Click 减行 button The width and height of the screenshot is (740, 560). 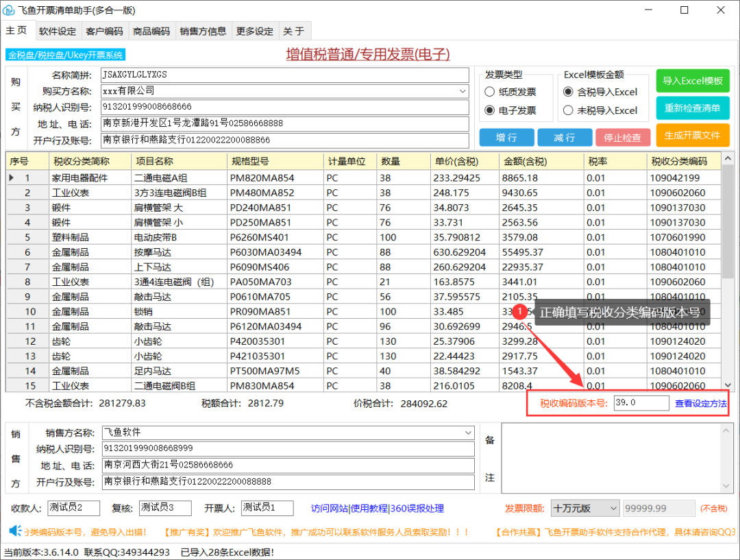point(565,137)
